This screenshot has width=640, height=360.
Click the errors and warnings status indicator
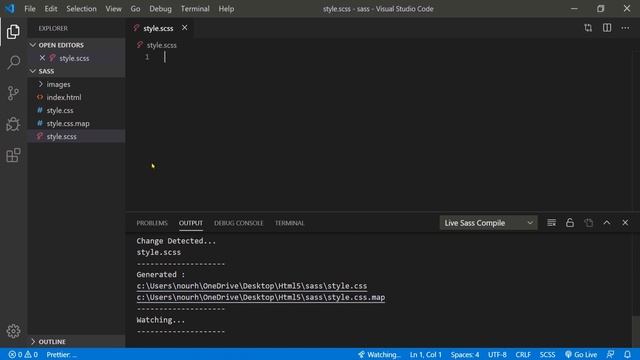click(x=23, y=354)
